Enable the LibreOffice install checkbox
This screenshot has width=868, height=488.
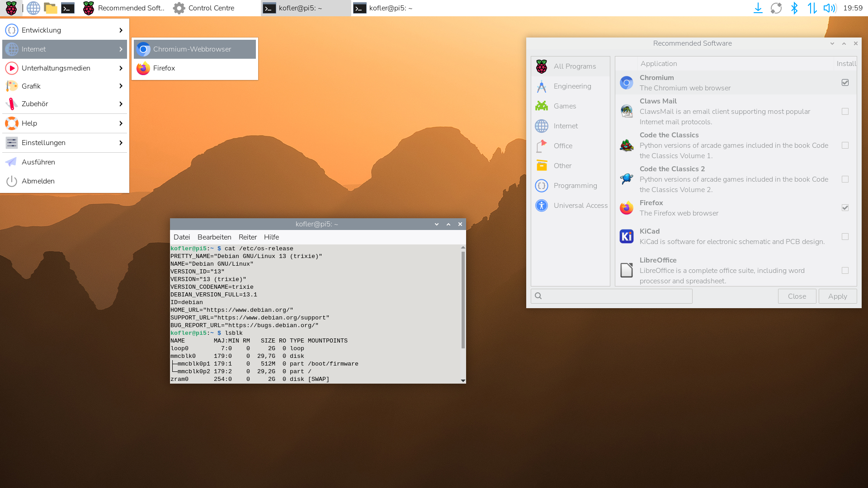pyautogui.click(x=845, y=271)
